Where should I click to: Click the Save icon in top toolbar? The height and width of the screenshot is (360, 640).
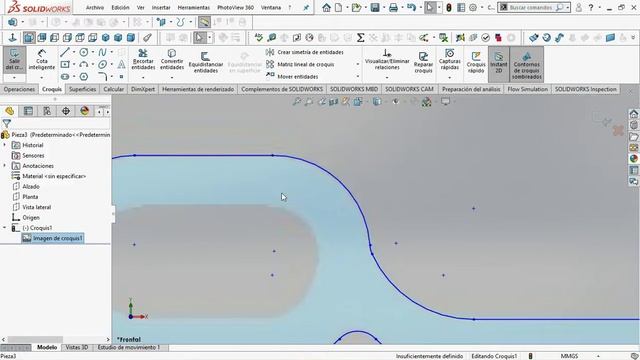(x=375, y=7)
